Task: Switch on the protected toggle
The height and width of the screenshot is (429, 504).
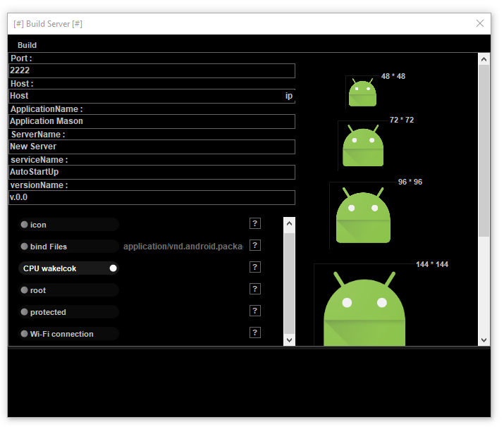Action: pos(68,312)
